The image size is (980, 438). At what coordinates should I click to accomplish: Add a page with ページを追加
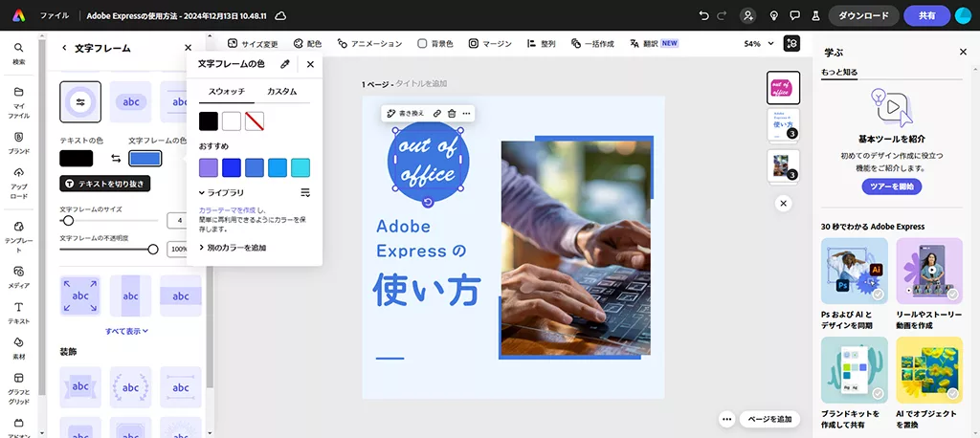(769, 419)
